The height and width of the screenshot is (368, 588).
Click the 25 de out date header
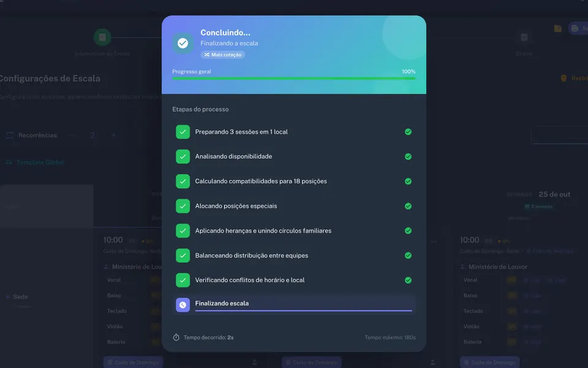[x=554, y=194]
